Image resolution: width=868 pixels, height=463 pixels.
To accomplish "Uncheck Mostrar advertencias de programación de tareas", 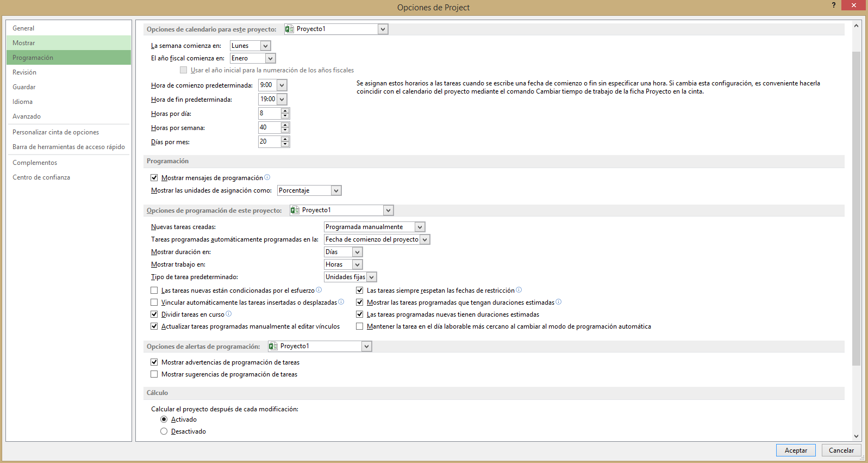I will [154, 362].
